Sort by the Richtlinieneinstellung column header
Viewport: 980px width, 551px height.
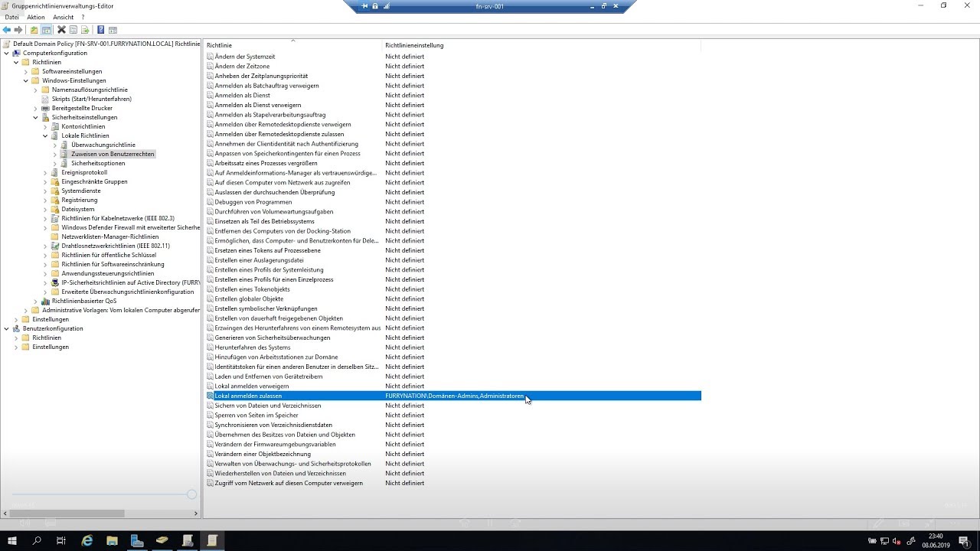541,45
